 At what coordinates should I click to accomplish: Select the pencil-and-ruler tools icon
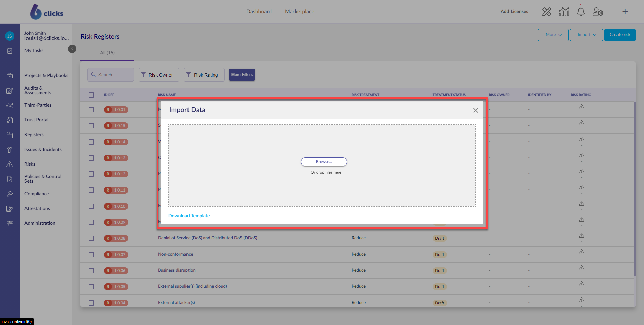point(547,11)
